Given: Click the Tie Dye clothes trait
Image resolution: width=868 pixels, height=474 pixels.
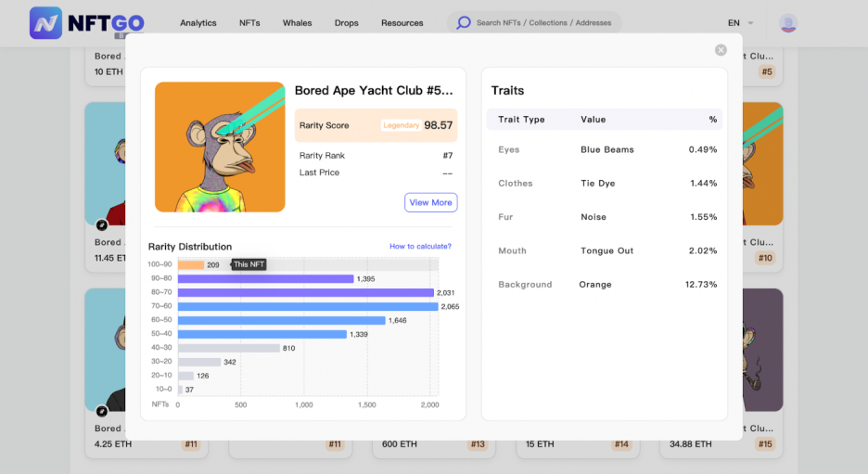Looking at the screenshot, I should click(598, 184).
